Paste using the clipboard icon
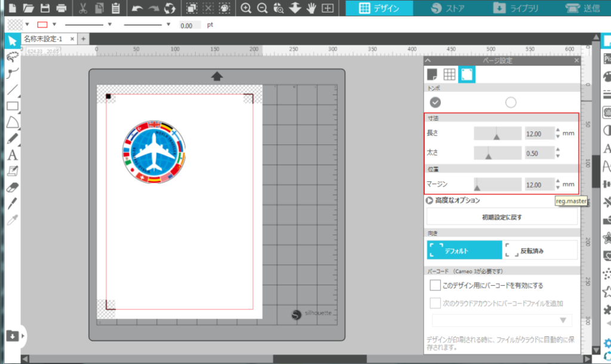Screen dimensions: 611x364 point(116,8)
